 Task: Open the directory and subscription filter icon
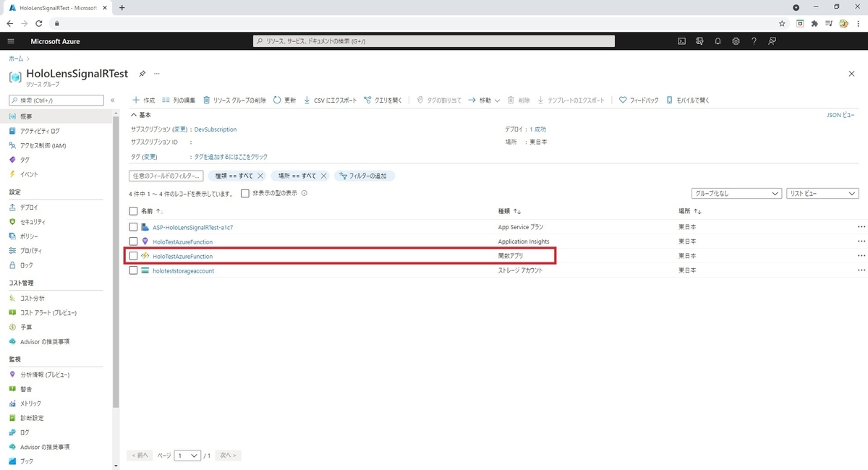pos(699,41)
